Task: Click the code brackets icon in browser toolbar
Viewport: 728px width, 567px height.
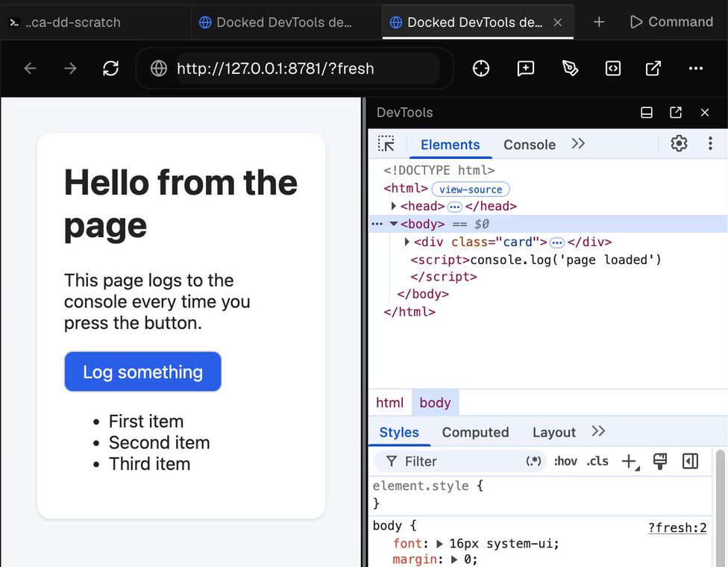Action: (613, 68)
